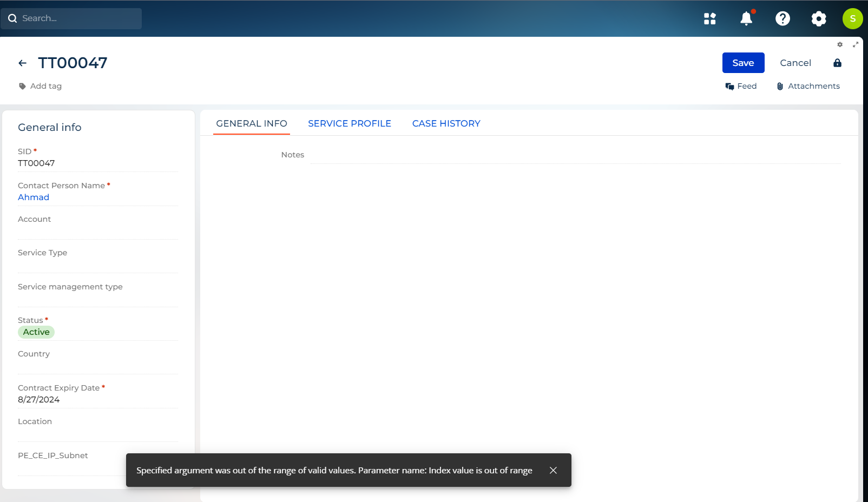Open the notifications bell
Viewport: 868px width, 502px height.
pos(746,19)
